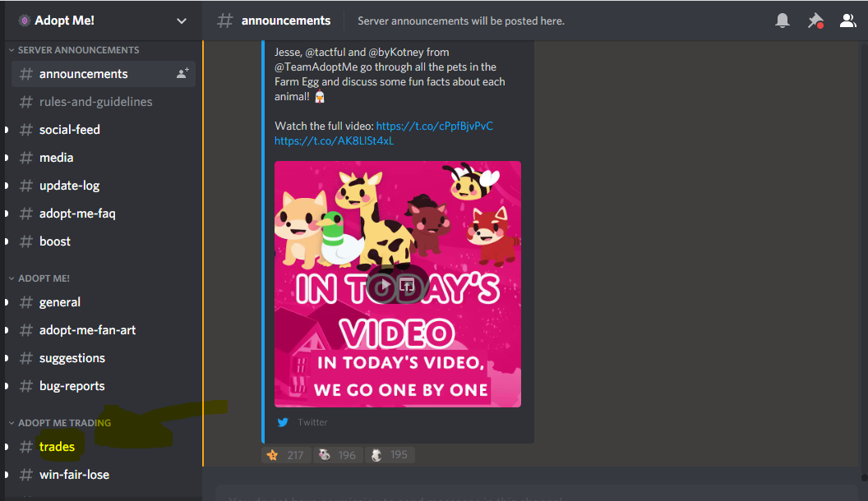The width and height of the screenshot is (868, 501).
Task: Open the trades channel
Action: tap(104, 446)
